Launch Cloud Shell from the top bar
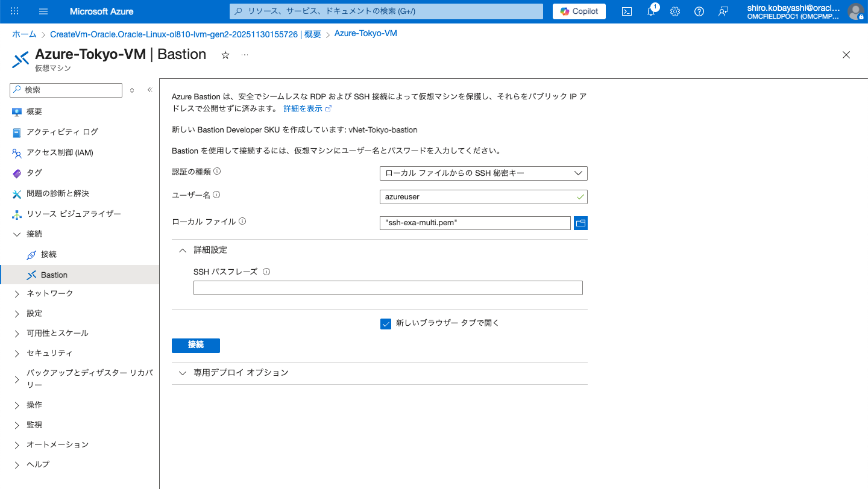This screenshot has height=489, width=868. click(627, 11)
